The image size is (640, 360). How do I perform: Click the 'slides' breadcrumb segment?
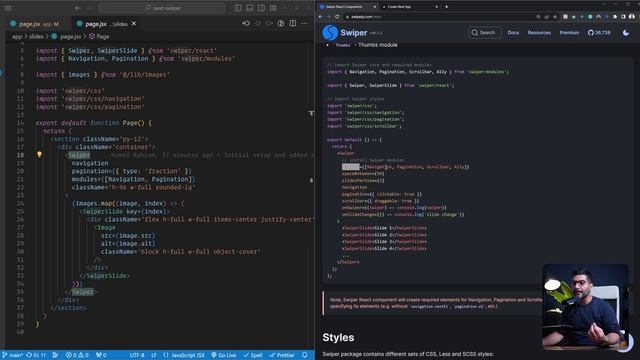tap(36, 36)
